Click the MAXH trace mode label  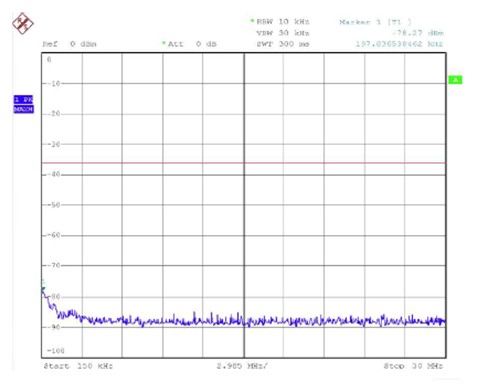[23, 109]
